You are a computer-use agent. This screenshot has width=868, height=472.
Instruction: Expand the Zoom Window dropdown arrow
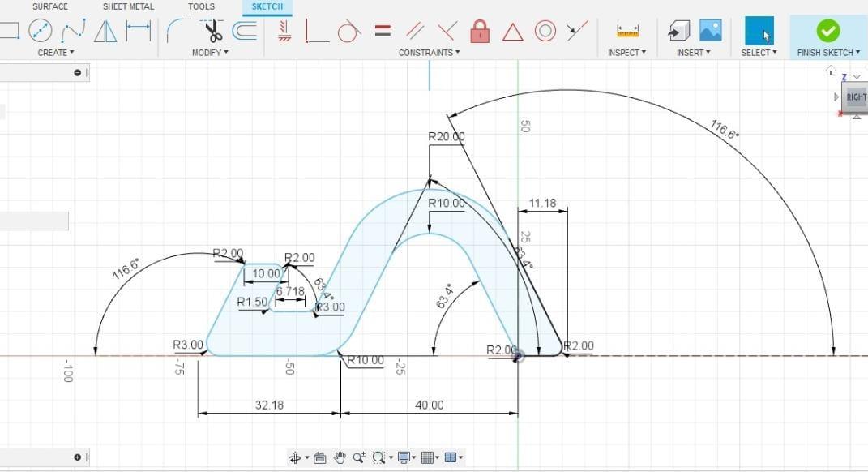coord(391,457)
